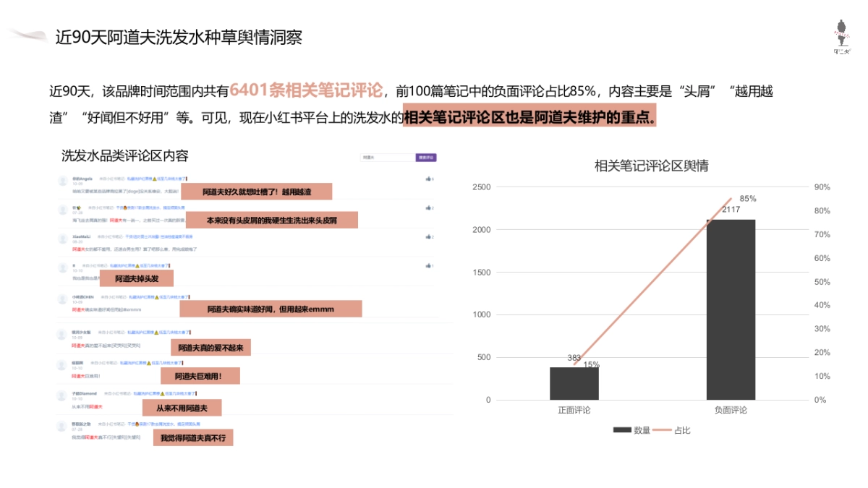Toggle like on the 我觉得阿道夫真不行 comment
The height and width of the screenshot is (488, 868).
(x=427, y=427)
